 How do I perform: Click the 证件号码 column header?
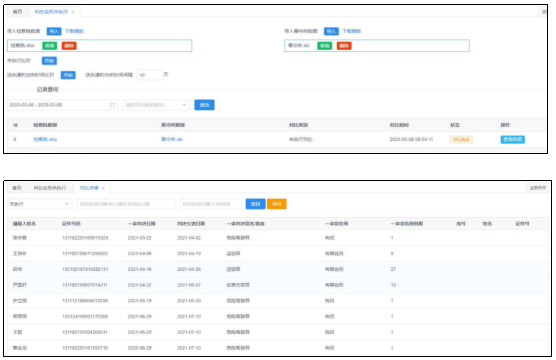pyautogui.click(x=71, y=224)
